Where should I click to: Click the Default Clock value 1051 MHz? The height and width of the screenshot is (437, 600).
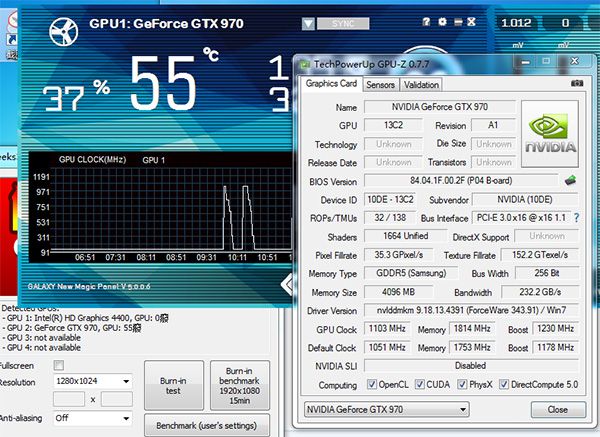387,347
